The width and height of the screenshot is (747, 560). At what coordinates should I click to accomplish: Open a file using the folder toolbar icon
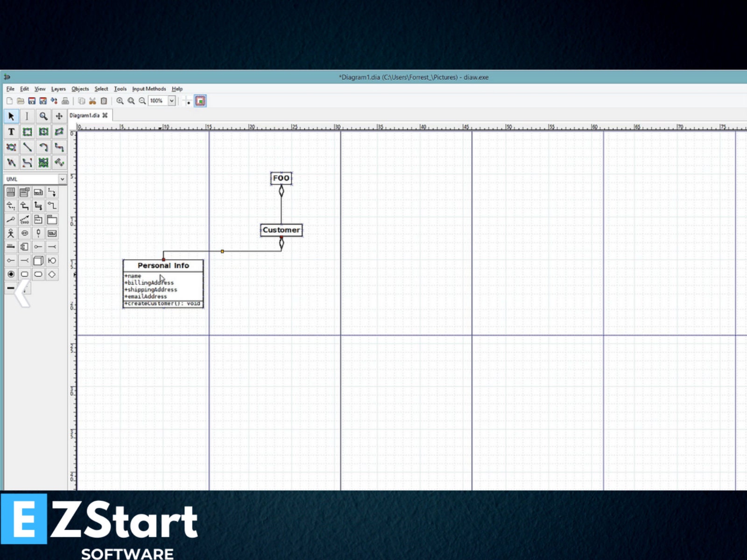[x=20, y=100]
